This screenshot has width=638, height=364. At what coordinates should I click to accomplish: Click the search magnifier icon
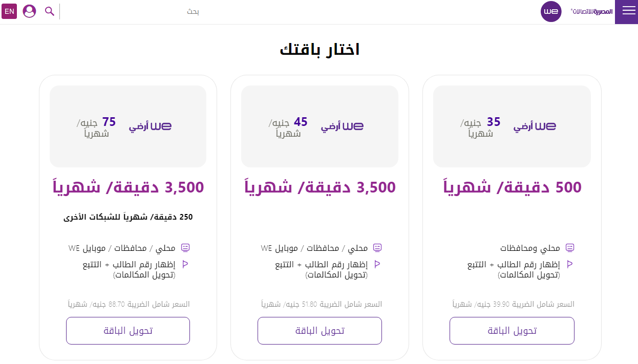50,11
